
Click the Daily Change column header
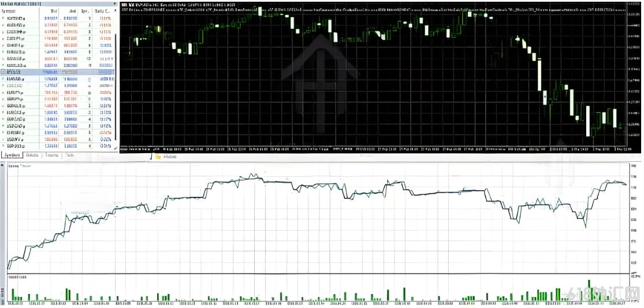tap(103, 10)
